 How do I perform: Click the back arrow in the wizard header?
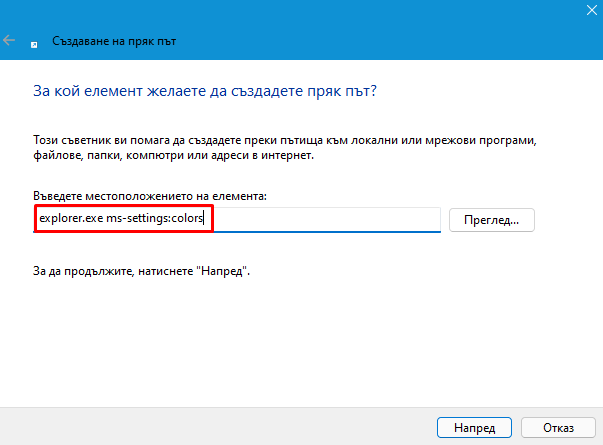pos(9,40)
